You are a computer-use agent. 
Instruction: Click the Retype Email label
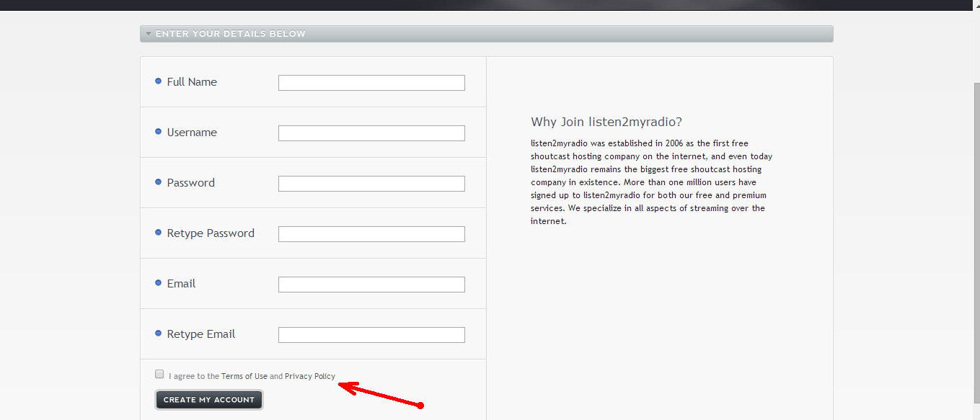click(201, 334)
